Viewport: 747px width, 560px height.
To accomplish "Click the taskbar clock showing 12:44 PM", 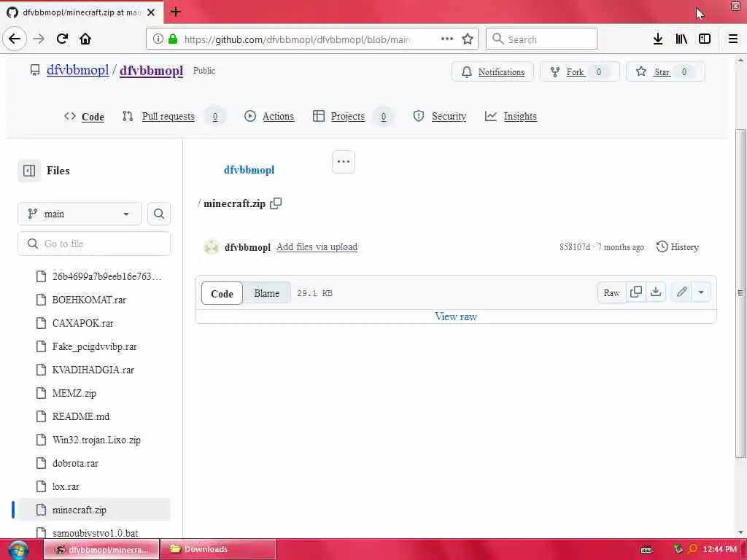I will click(x=720, y=550).
